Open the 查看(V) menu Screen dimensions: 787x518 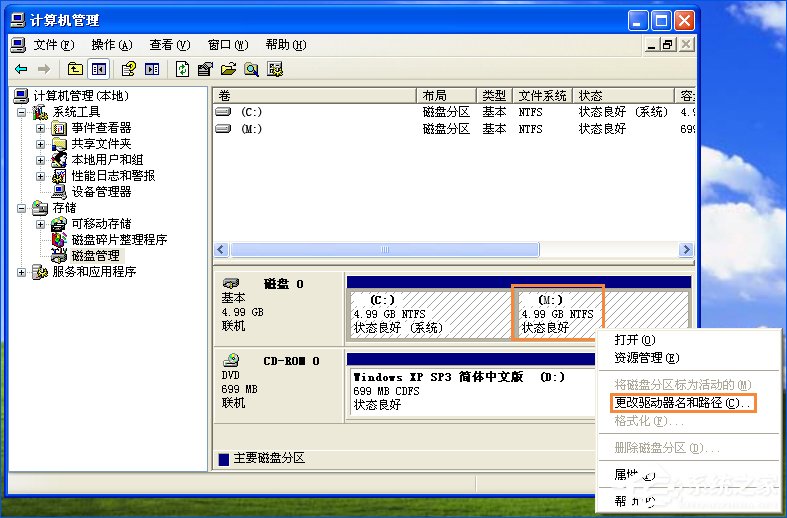tap(170, 45)
